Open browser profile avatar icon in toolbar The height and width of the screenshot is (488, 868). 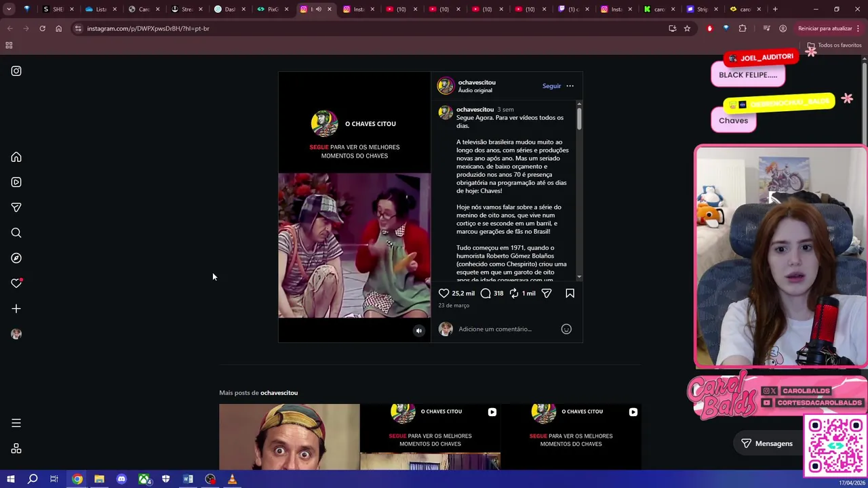click(x=783, y=28)
